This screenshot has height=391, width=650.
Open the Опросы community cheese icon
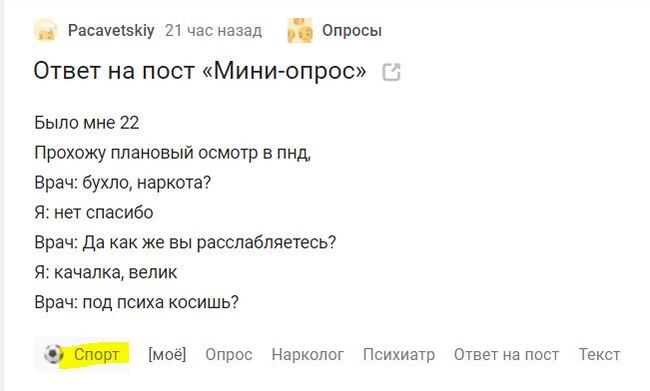300,30
